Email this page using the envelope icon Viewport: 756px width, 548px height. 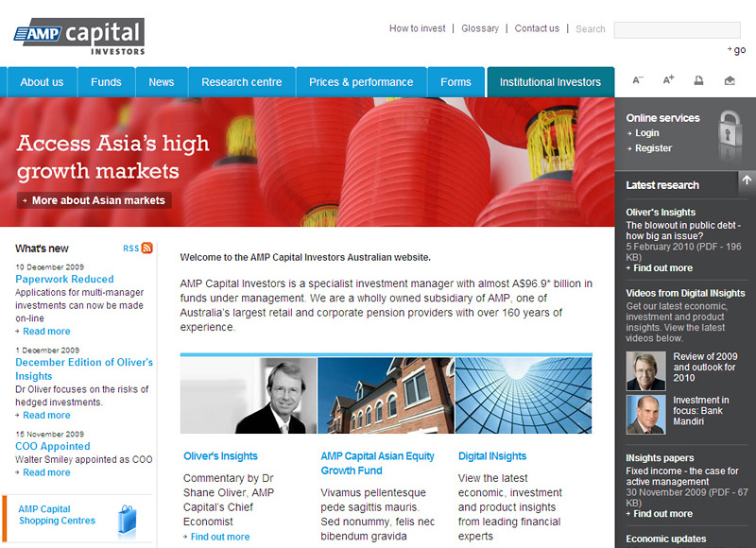click(728, 81)
